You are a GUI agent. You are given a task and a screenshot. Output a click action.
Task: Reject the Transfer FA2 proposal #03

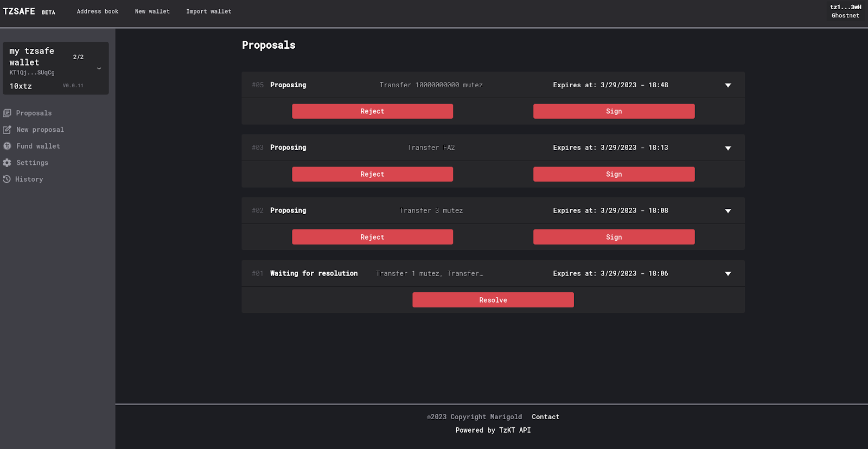click(x=373, y=174)
